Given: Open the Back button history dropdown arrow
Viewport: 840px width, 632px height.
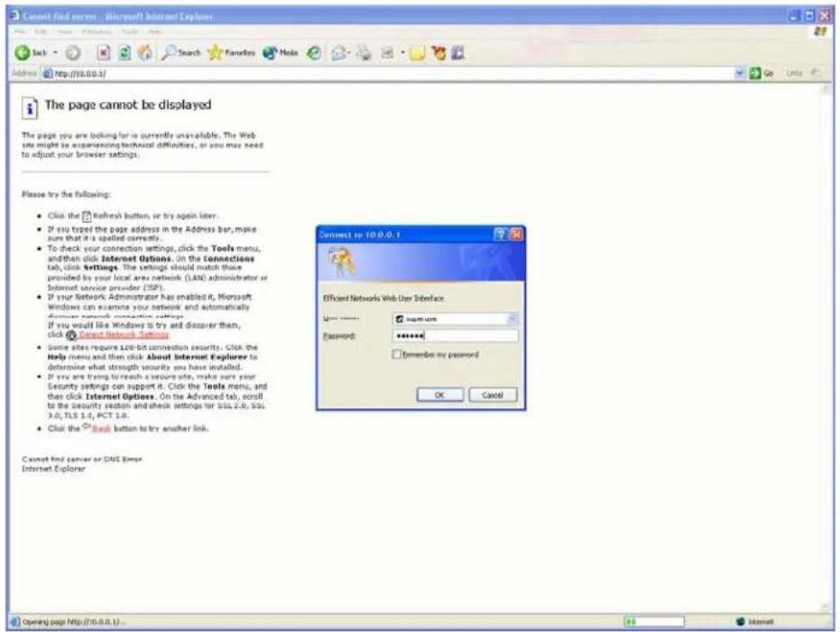Looking at the screenshot, I should point(55,53).
